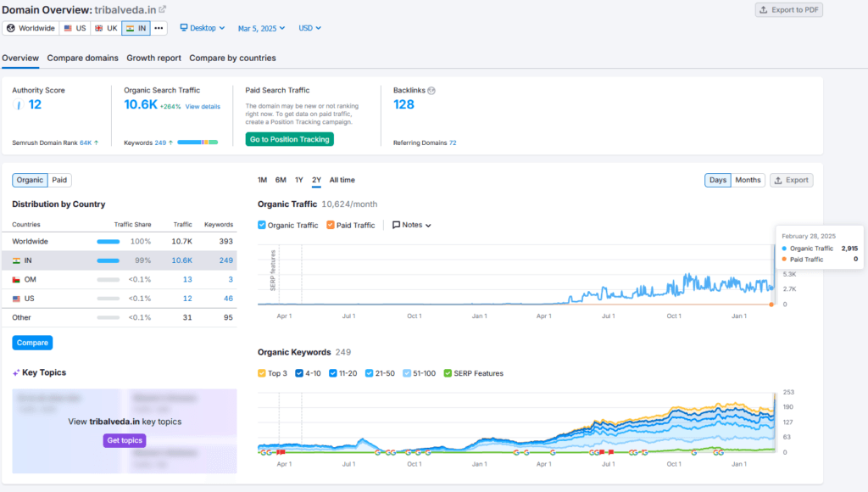Viewport: 868px width, 492px height.
Task: Uncheck the Paid Traffic checkbox
Action: point(331,225)
